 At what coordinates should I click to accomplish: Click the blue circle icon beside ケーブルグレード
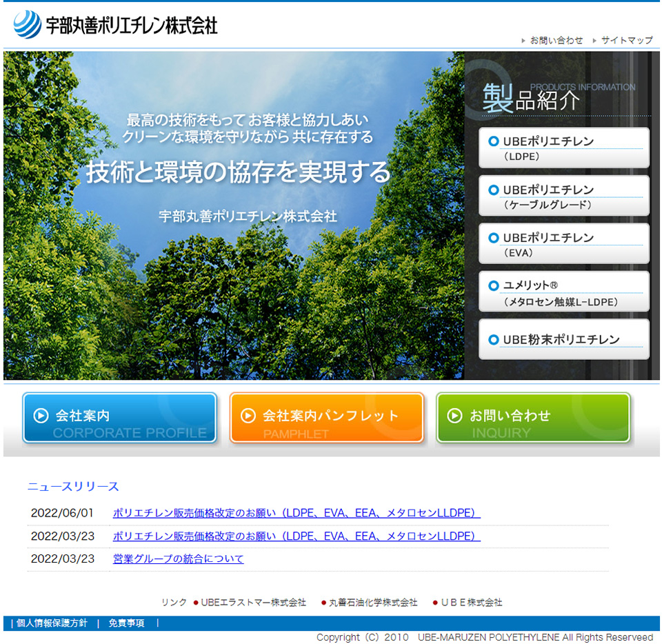pos(493,190)
